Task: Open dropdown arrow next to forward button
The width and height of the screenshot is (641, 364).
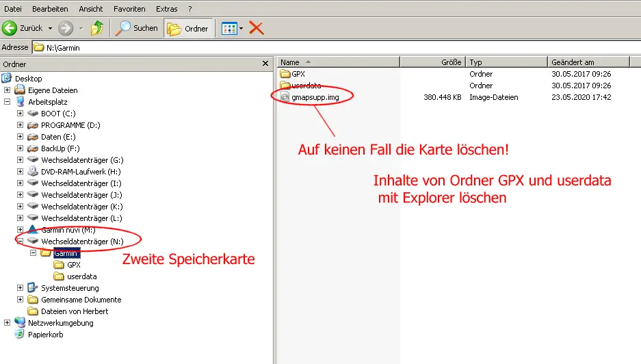Action: pyautogui.click(x=81, y=29)
